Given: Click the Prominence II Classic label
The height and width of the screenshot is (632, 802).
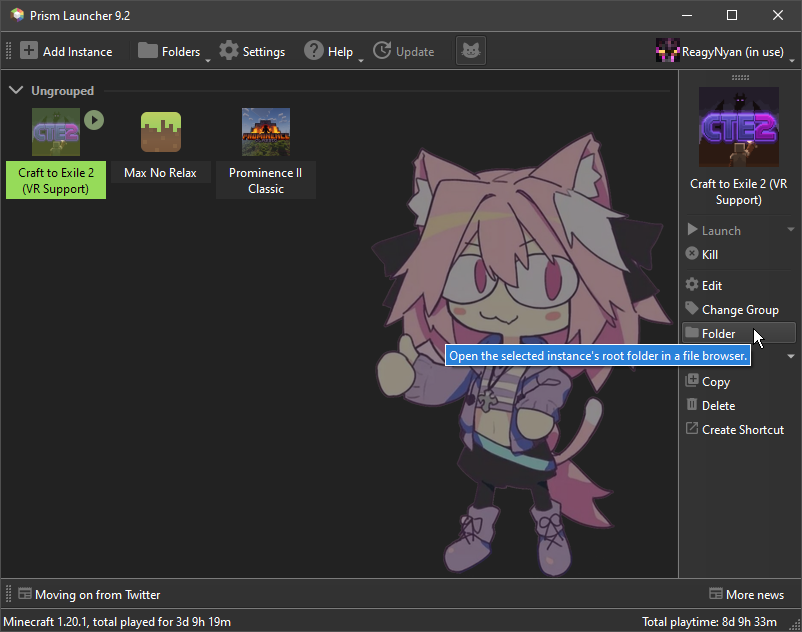Looking at the screenshot, I should tap(266, 180).
